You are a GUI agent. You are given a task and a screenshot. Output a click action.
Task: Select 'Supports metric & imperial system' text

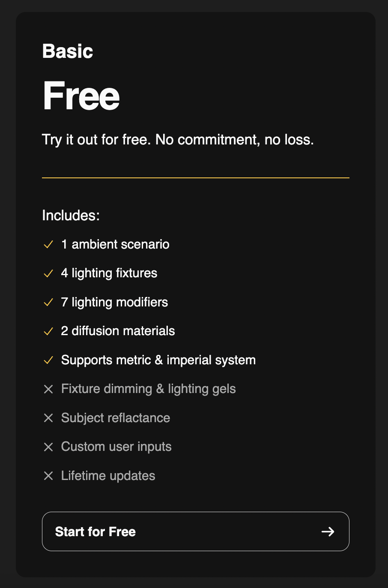[x=158, y=360]
